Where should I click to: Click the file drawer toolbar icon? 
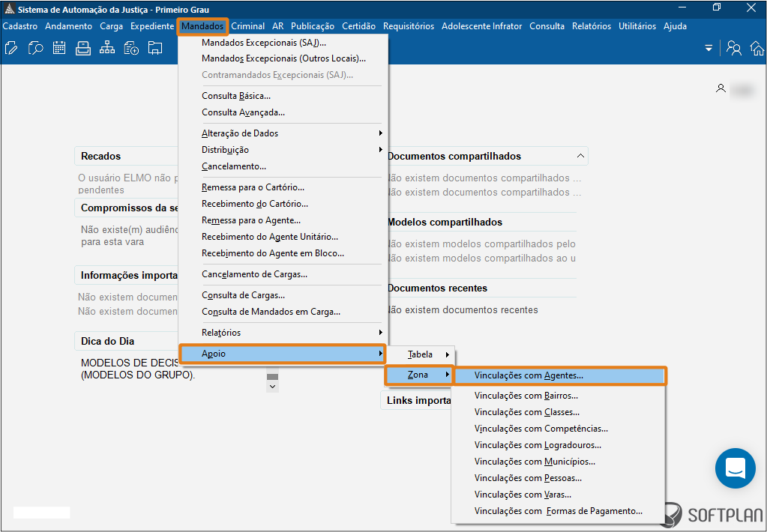[x=83, y=48]
